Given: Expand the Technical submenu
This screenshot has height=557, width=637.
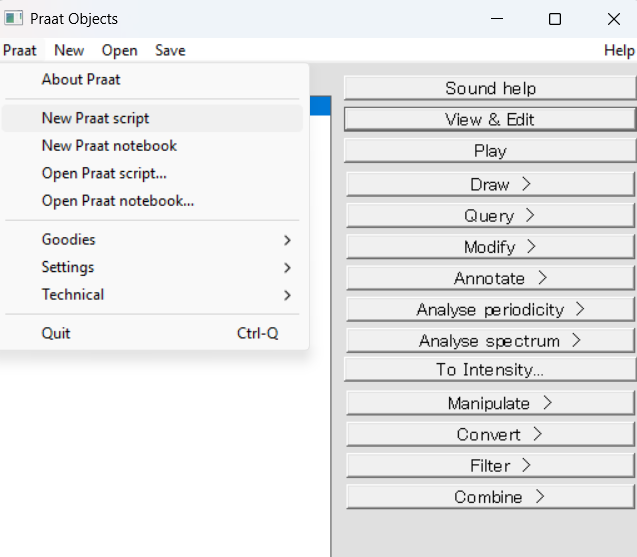Looking at the screenshot, I should pyautogui.click(x=152, y=295).
